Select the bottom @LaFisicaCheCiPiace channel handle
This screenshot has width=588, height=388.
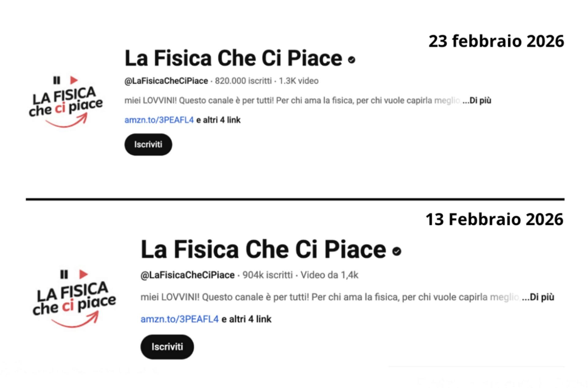pyautogui.click(x=188, y=275)
